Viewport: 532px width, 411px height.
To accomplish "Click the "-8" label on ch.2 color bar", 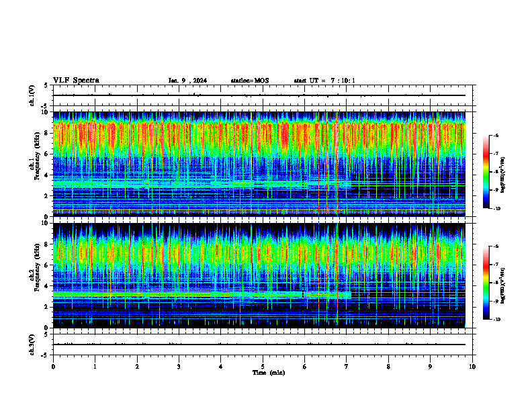I will pos(496,283).
